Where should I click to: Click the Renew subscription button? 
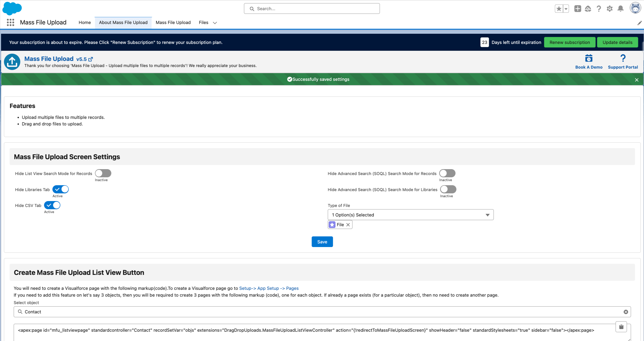click(570, 42)
